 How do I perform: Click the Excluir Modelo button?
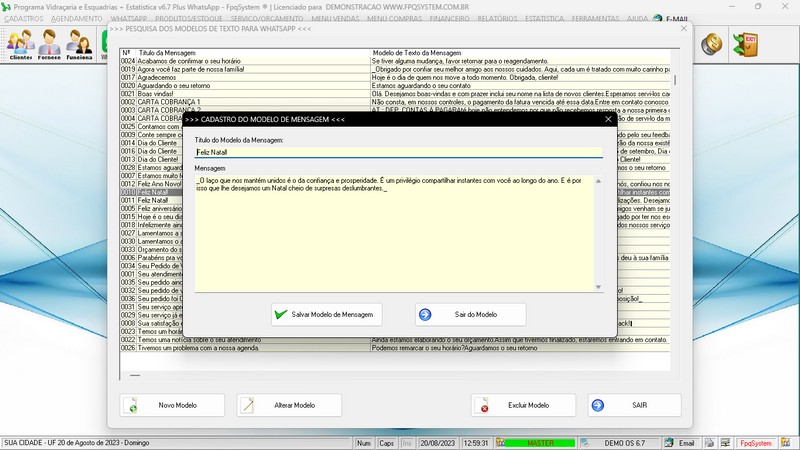523,405
